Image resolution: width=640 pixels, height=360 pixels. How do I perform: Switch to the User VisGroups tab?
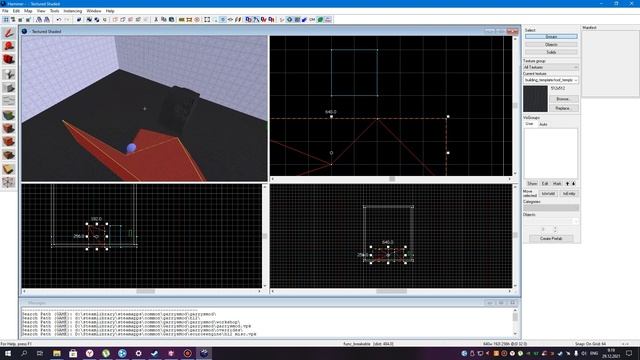[x=529, y=124]
